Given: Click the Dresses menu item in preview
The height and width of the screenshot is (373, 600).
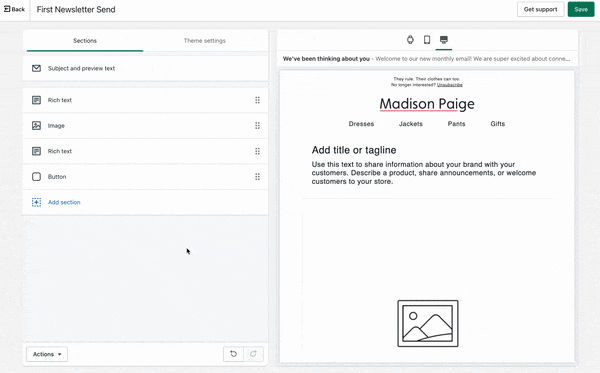Looking at the screenshot, I should tap(361, 124).
